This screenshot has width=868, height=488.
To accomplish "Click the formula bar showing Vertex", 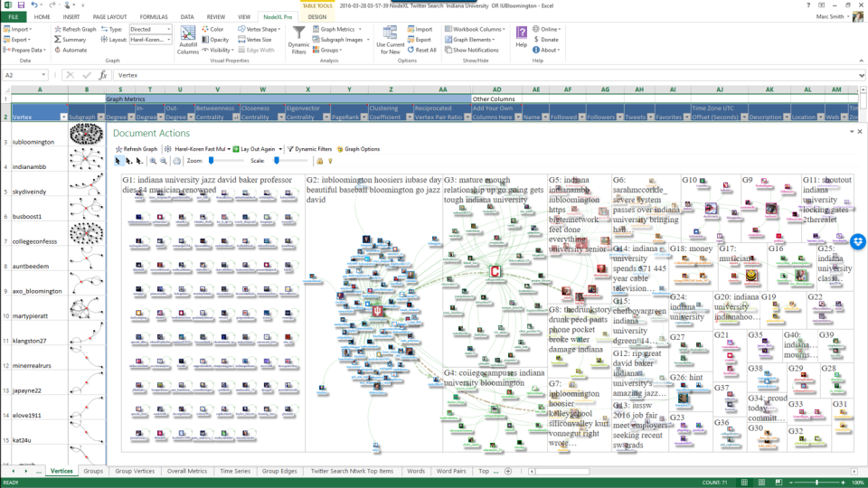I will (487, 75).
